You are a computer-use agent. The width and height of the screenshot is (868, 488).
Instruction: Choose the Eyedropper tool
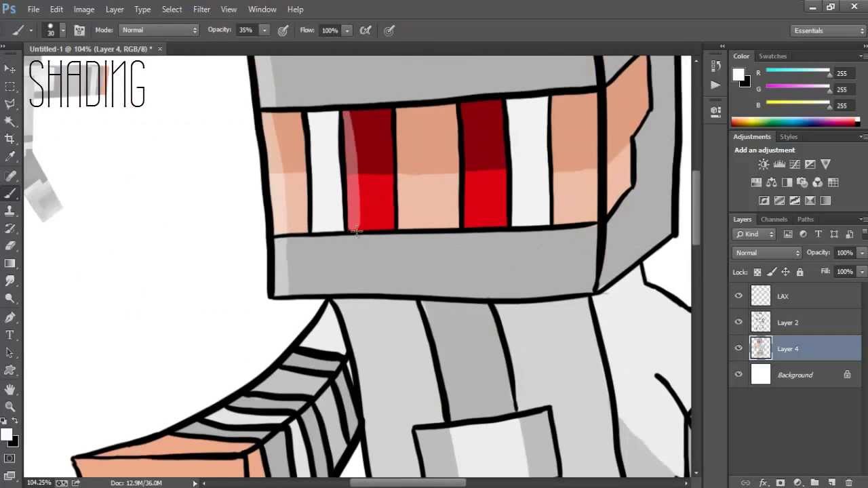10,156
